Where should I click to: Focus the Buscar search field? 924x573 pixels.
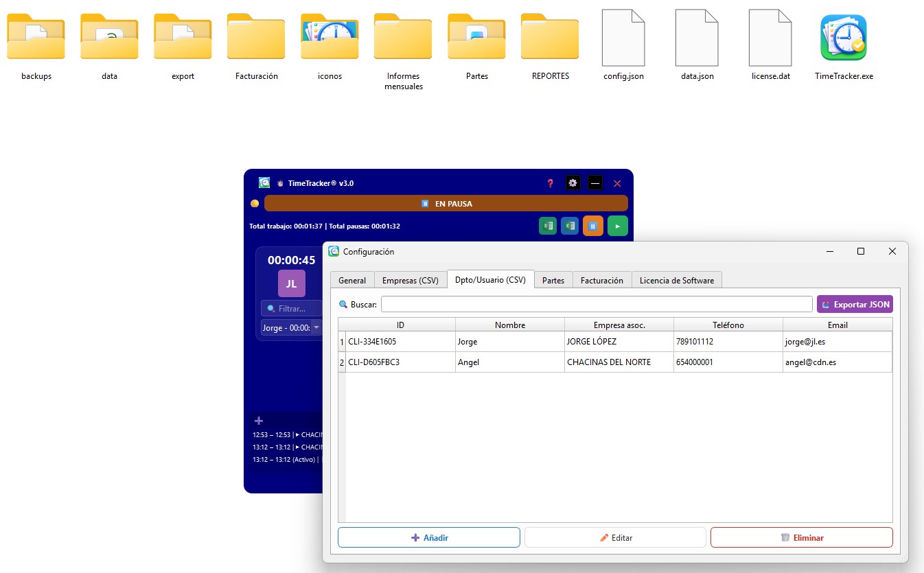click(x=597, y=304)
